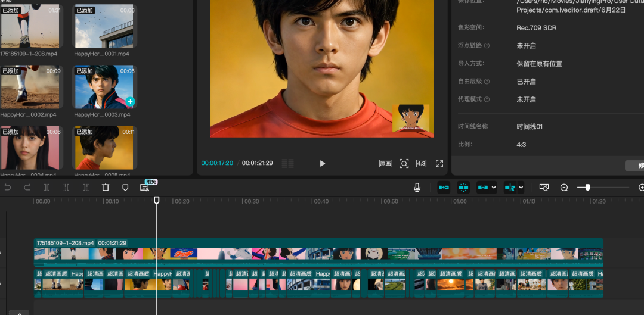Click the Rec.709 SDR color space value
Screen dimensions: 644x315
click(x=537, y=28)
